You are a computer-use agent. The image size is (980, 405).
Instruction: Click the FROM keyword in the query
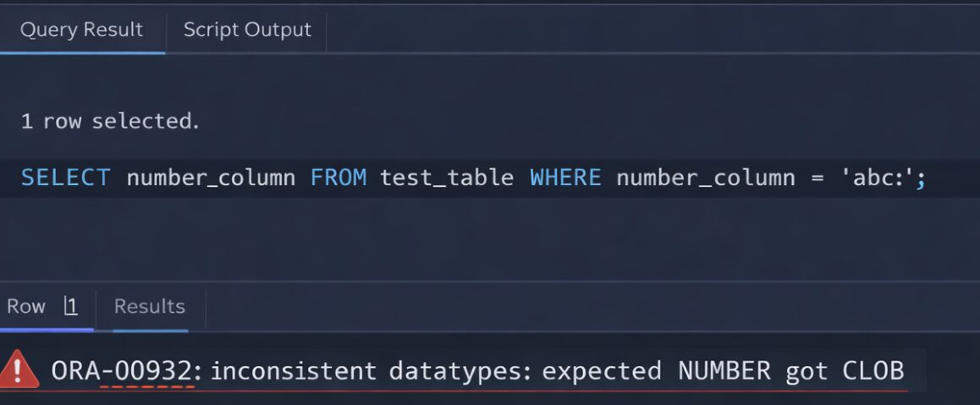338,178
